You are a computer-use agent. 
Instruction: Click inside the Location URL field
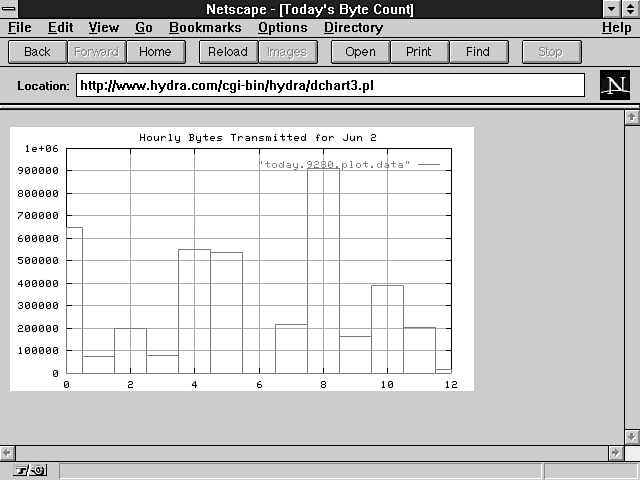point(330,86)
